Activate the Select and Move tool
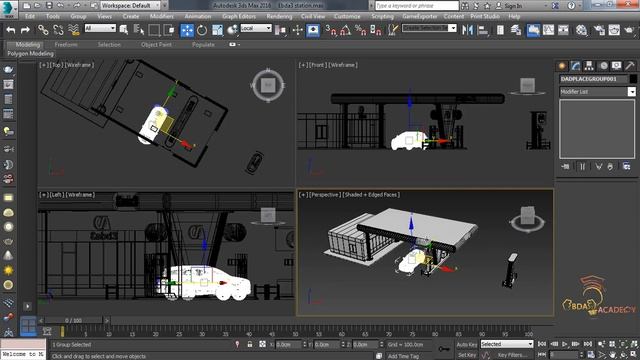Screen dimensions: 640x360 (187, 30)
